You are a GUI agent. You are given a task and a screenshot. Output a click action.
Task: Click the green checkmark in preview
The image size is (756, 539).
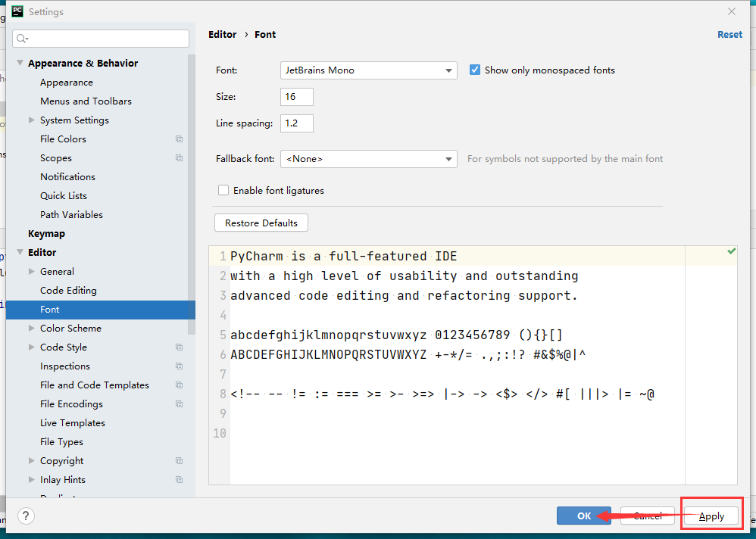pos(732,251)
